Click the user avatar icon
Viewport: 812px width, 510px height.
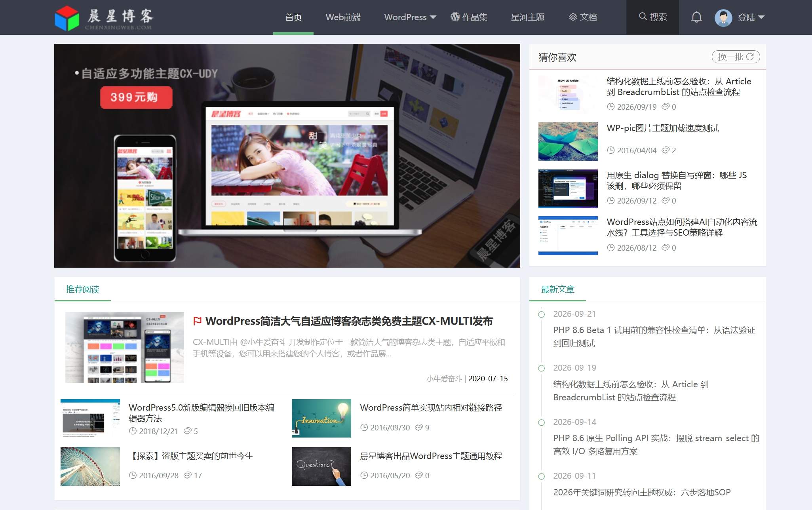723,17
